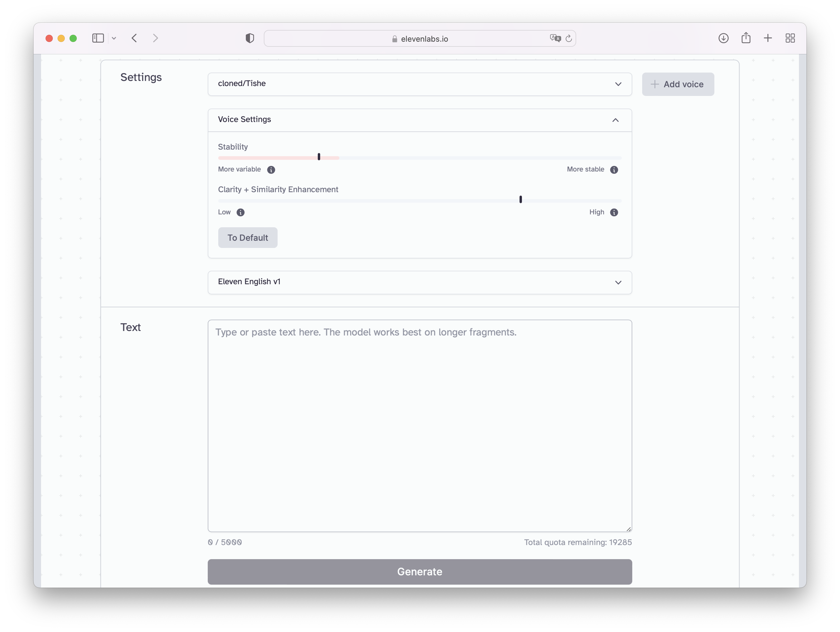Toggle the Safari sidebar icon
Image resolution: width=840 pixels, height=632 pixels.
[98, 38]
